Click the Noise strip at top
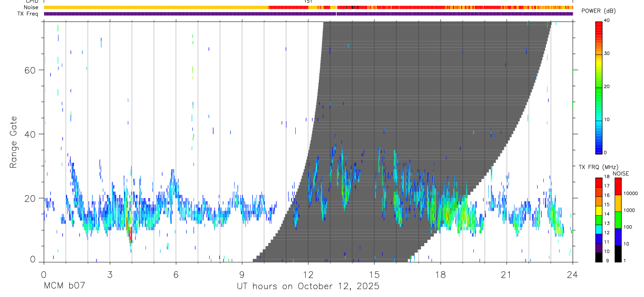 tap(308, 7)
